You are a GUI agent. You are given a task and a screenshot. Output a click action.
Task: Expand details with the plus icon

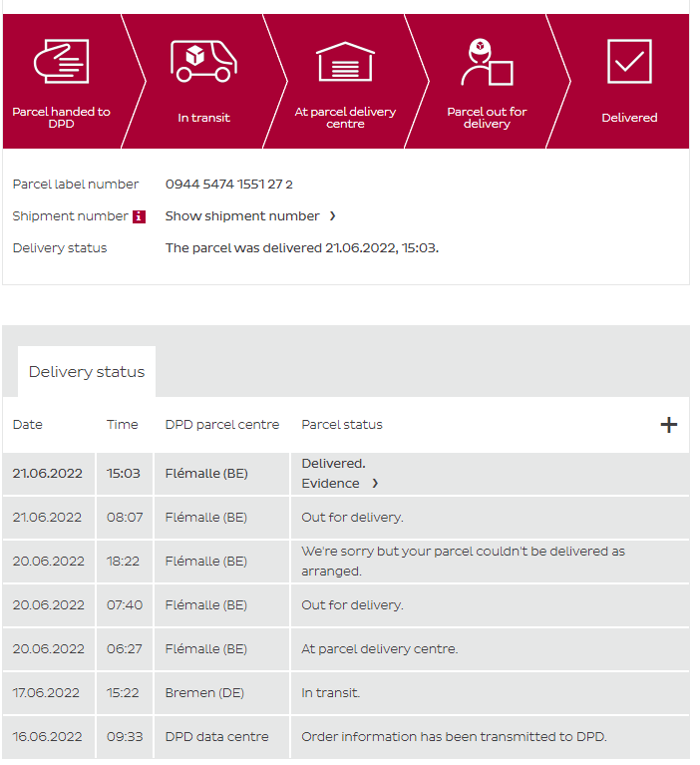(668, 425)
